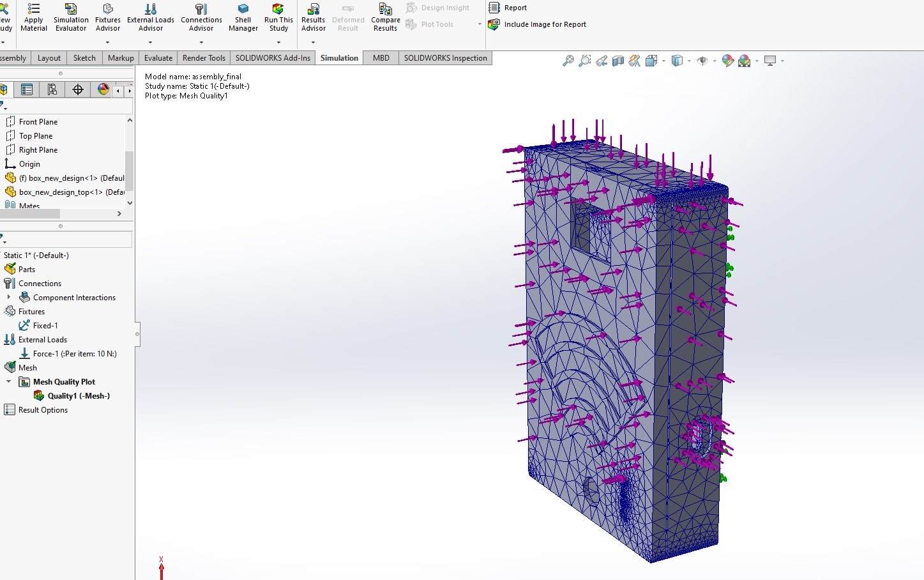Switch to the Sketch tab

click(84, 57)
